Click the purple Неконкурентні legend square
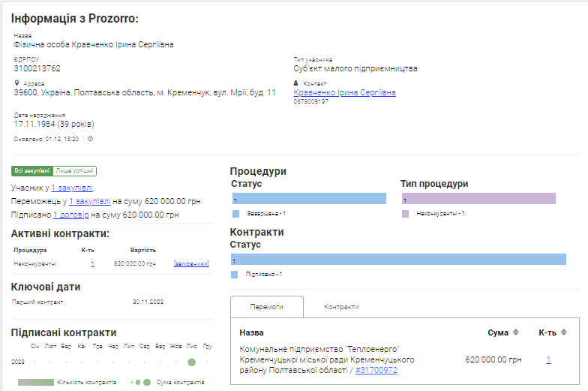Screen dimensions: 588x391 click(405, 214)
